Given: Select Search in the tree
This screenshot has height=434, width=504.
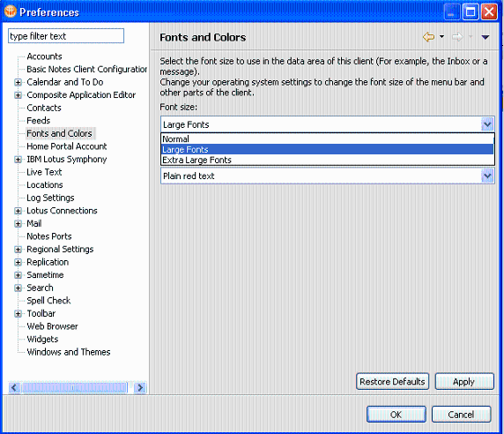Looking at the screenshot, I should (40, 288).
